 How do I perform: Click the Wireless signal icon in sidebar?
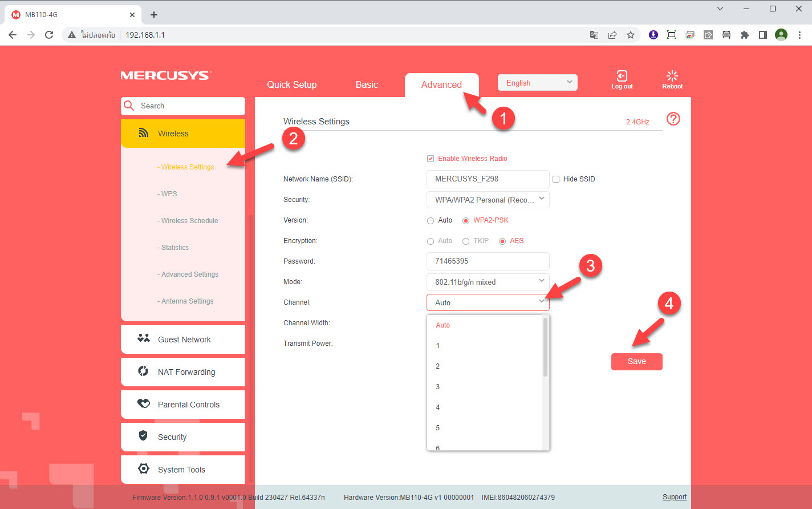(x=144, y=133)
